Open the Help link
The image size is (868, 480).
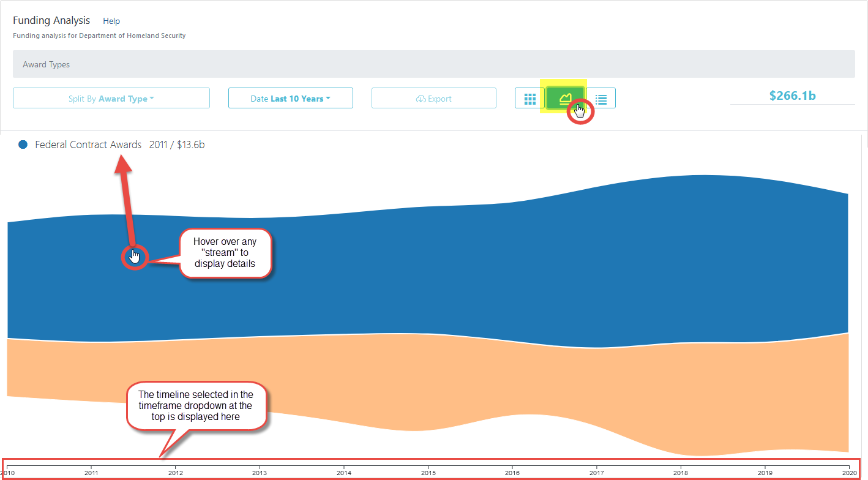tap(111, 21)
